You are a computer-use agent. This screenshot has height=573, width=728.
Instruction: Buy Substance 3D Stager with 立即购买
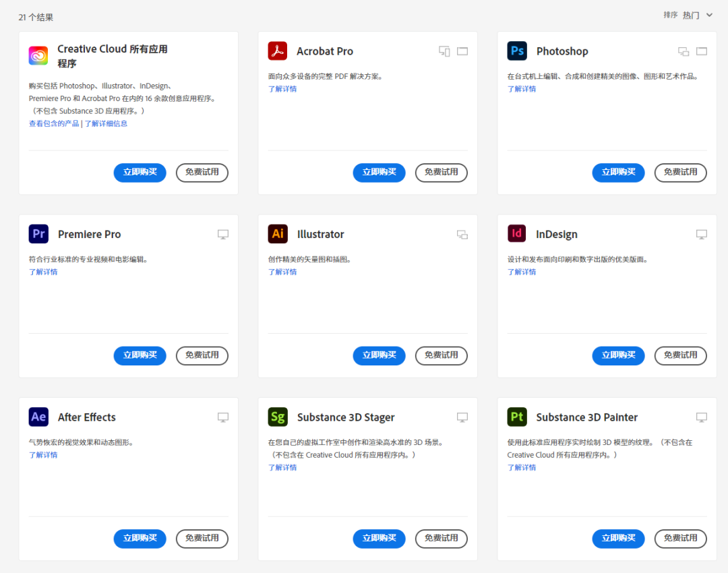[x=379, y=538]
